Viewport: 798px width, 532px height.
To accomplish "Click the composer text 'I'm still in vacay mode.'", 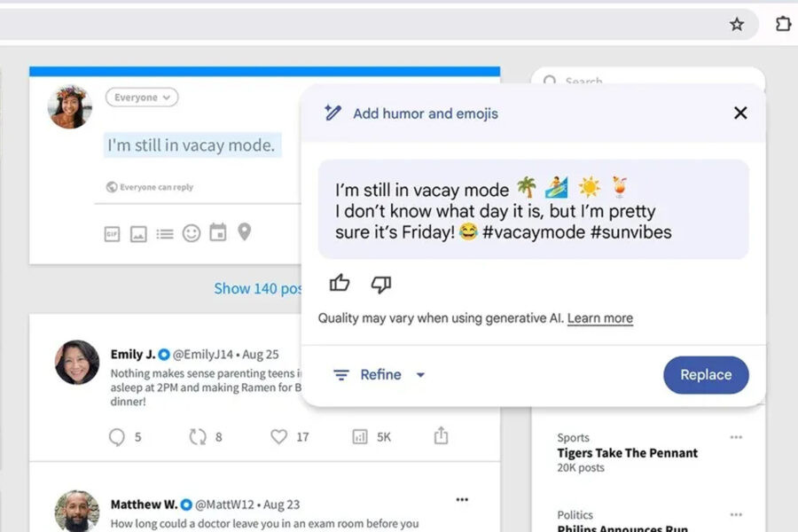I will point(192,145).
